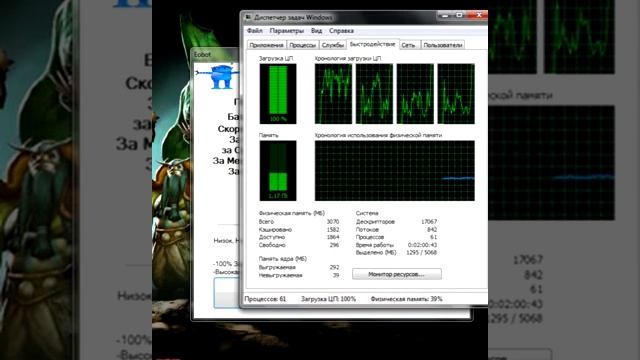
Task: Click the Task Manager title bar icon
Action: (247, 17)
